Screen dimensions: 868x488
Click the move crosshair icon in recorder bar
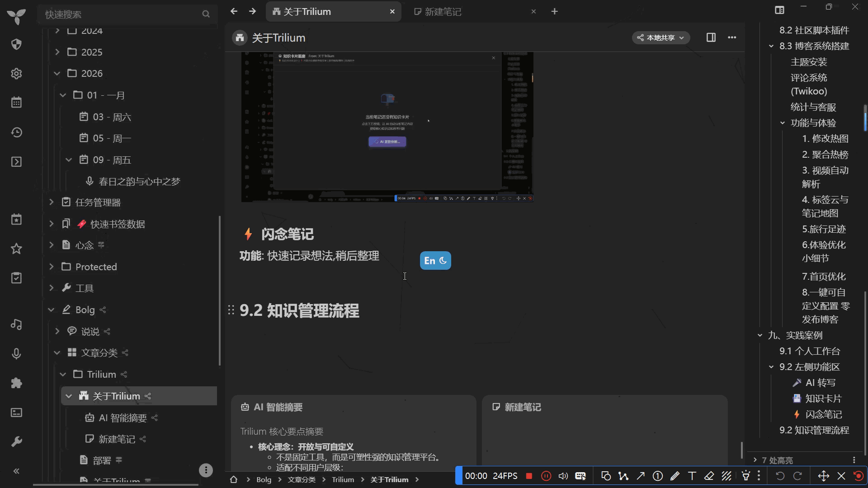point(824,476)
